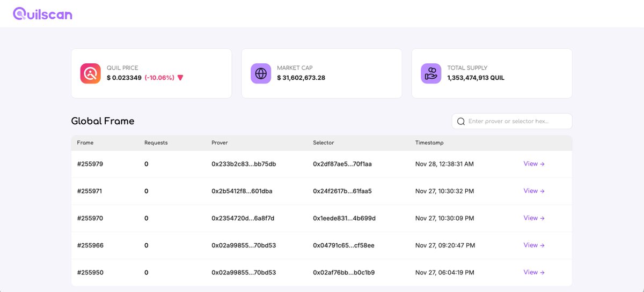Click timestamp Nov 27, 10:30:32 PM
The width and height of the screenshot is (644, 292).
tap(444, 191)
